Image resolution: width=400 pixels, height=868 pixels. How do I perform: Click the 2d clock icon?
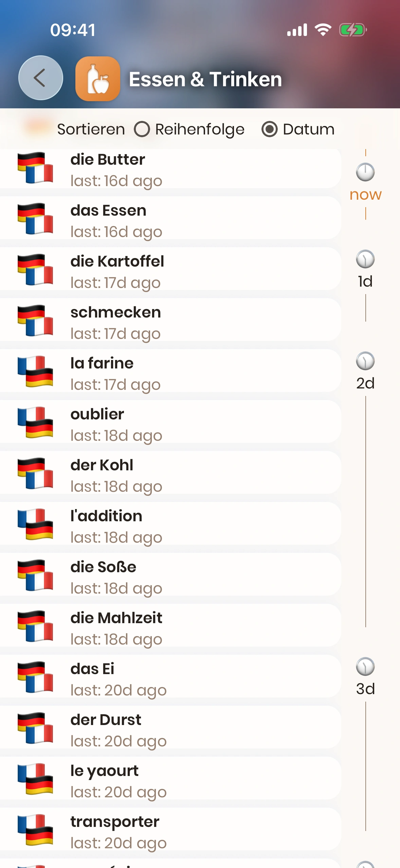point(365,361)
